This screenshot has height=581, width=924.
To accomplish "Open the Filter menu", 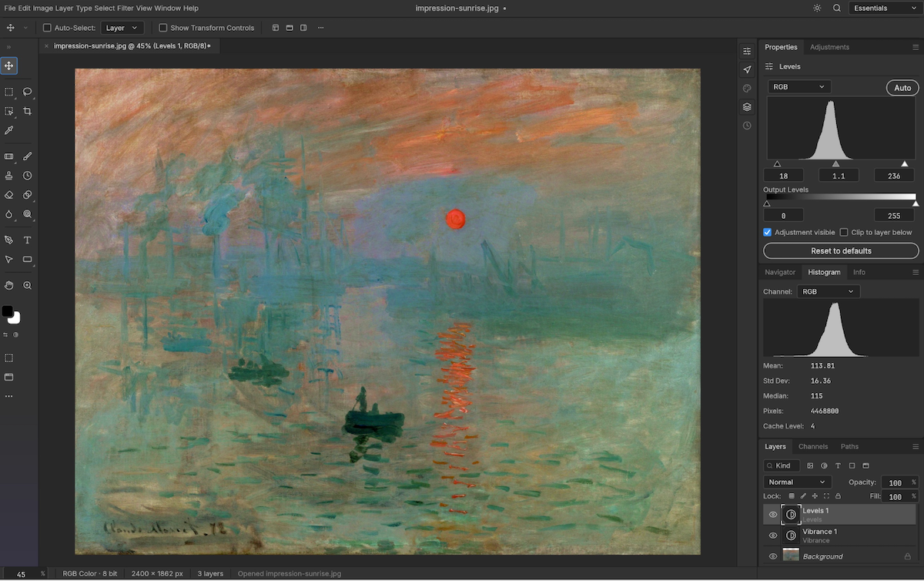I will click(x=126, y=8).
